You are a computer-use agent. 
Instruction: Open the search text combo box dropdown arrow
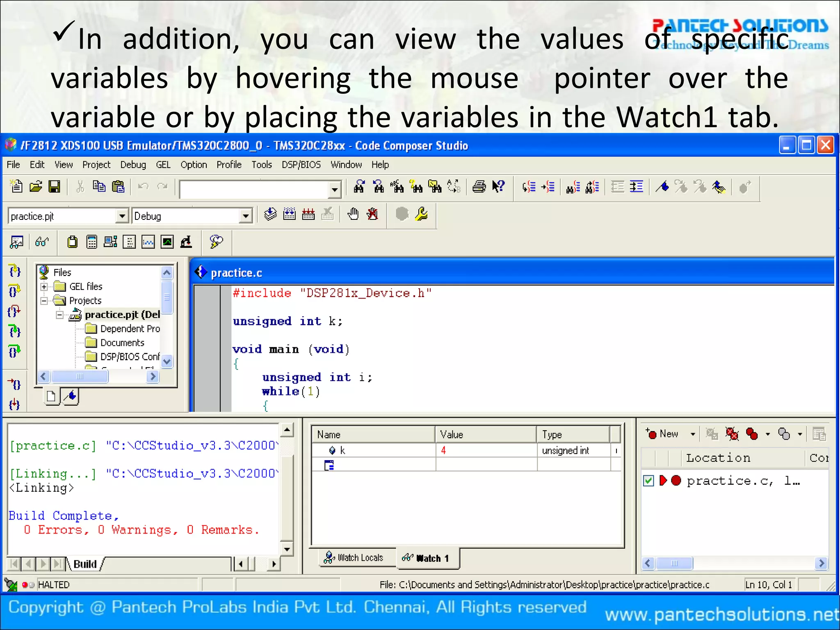[335, 190]
